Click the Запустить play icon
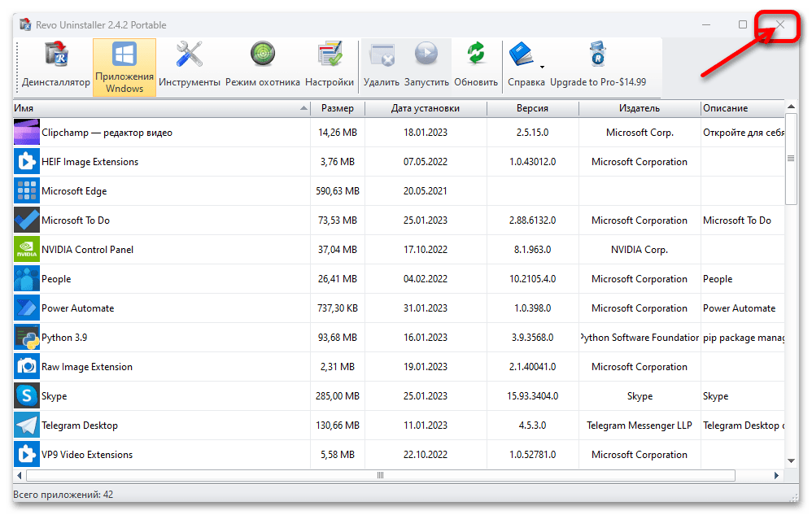Image resolution: width=812 pixels, height=515 pixels. point(426,54)
